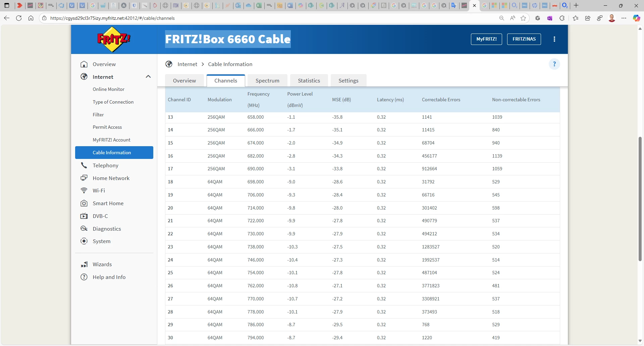Go back with the browser back arrow
644x346 pixels.
pyautogui.click(x=7, y=18)
